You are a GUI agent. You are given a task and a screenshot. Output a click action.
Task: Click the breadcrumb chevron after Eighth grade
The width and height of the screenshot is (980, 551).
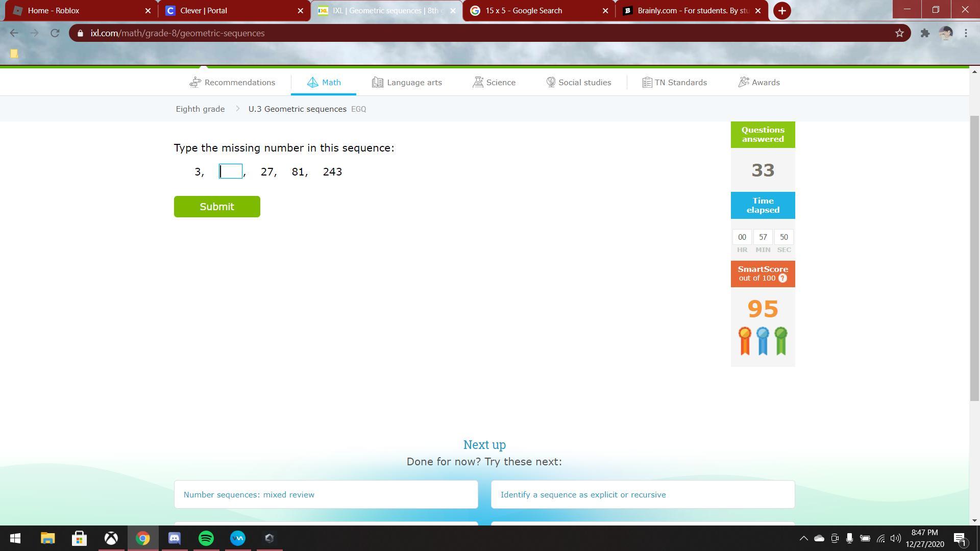237,109
